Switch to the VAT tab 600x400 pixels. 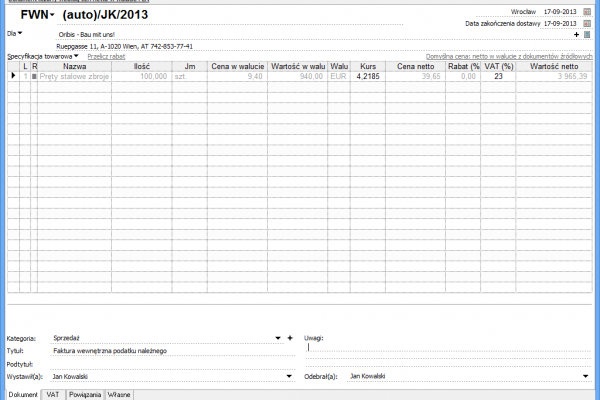point(52,394)
